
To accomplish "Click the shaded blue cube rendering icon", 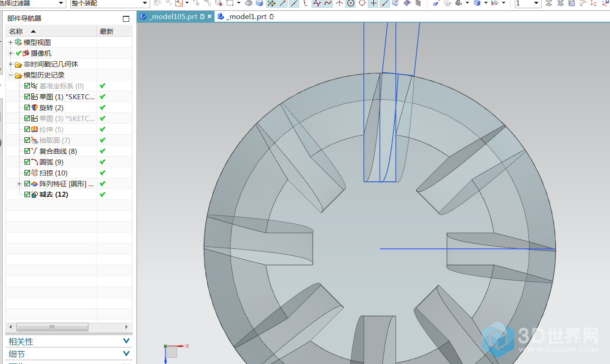I will (477, 3).
